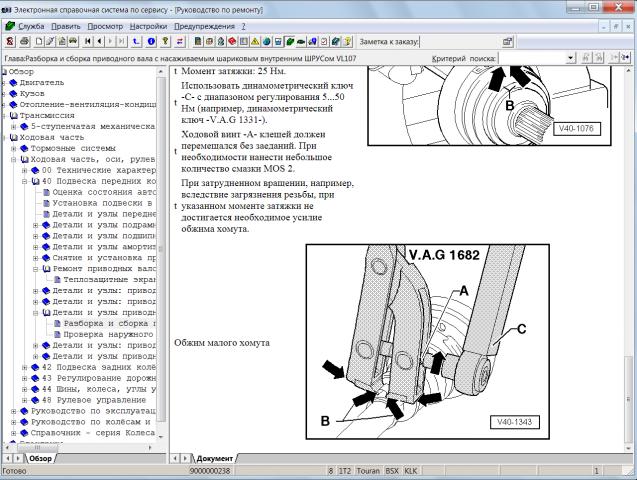Select Трансмиссия tree item
The height and width of the screenshot is (480, 637).
click(x=47, y=115)
